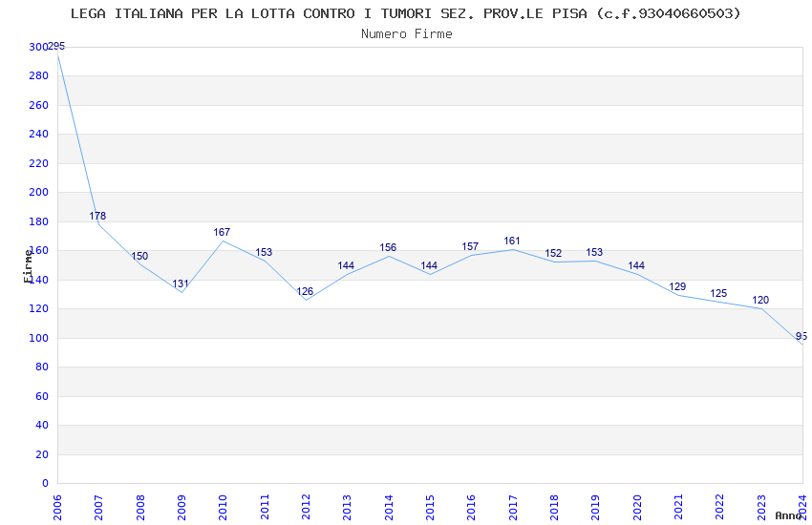The height and width of the screenshot is (525, 812).
Task: Select the 100 value on y-axis
Action: (x=38, y=338)
